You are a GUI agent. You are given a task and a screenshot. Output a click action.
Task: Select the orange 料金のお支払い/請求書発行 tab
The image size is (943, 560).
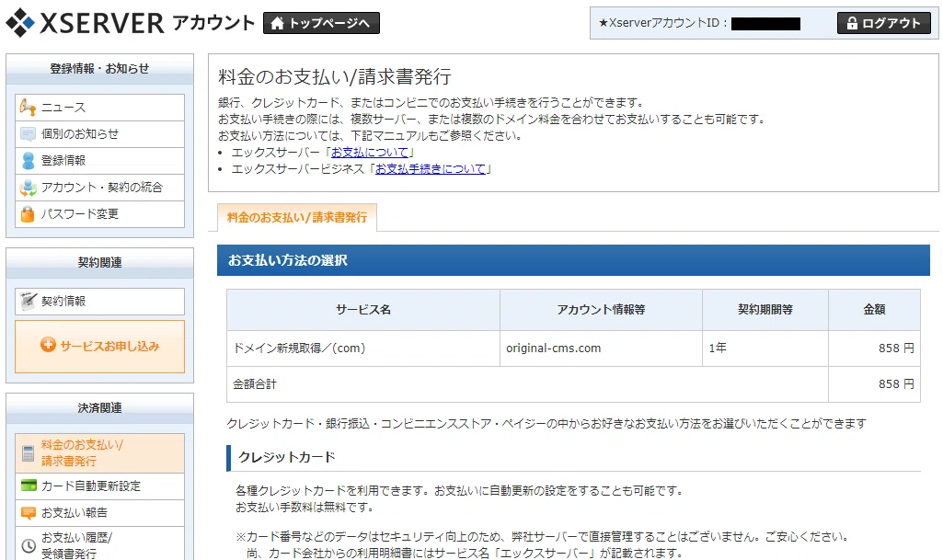tap(297, 218)
